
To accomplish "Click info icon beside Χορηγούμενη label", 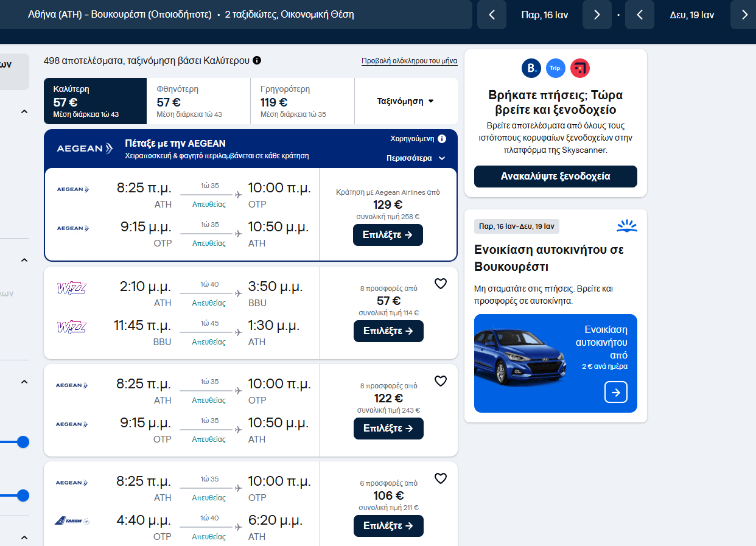I will (442, 139).
